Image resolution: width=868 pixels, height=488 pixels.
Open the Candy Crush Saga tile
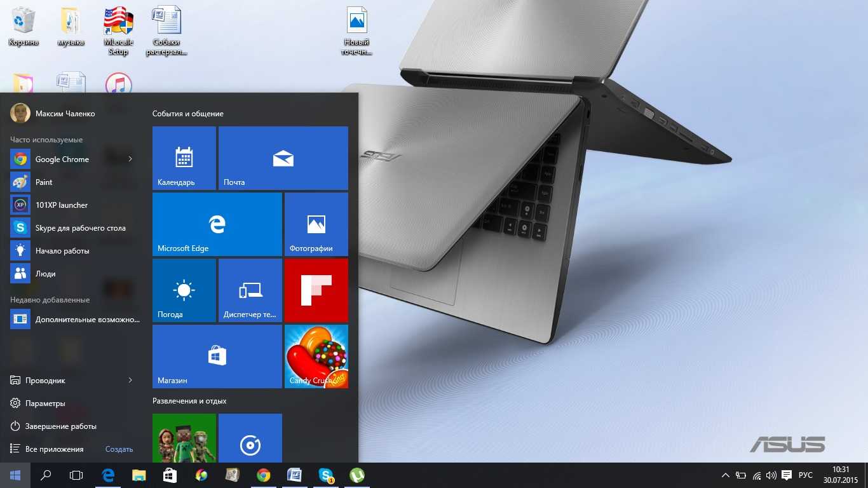pyautogui.click(x=316, y=356)
